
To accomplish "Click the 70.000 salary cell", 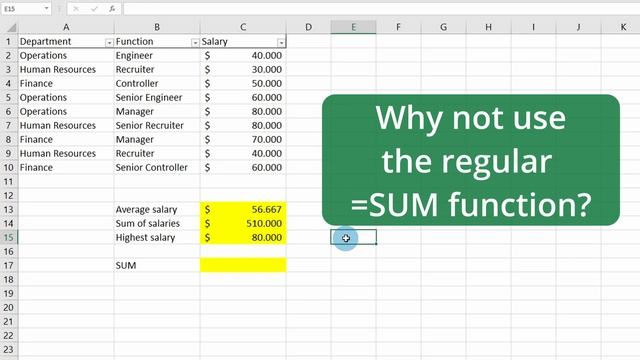I will (243, 140).
